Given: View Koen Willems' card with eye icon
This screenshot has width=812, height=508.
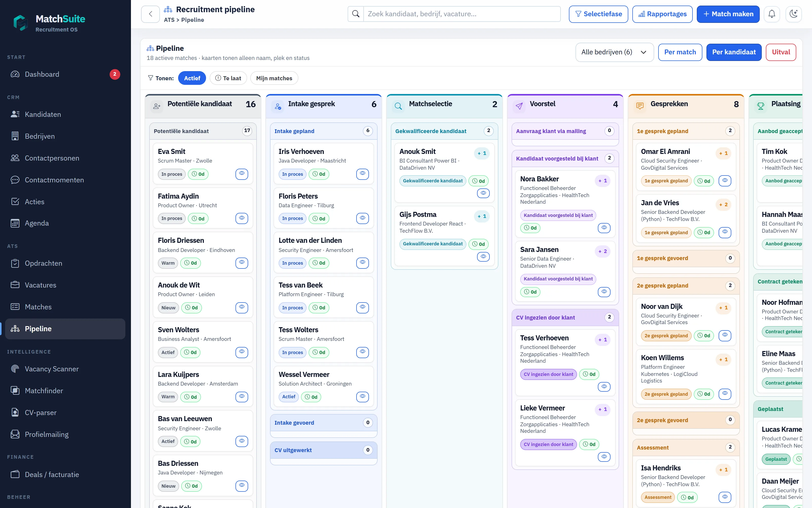Looking at the screenshot, I should (x=725, y=394).
